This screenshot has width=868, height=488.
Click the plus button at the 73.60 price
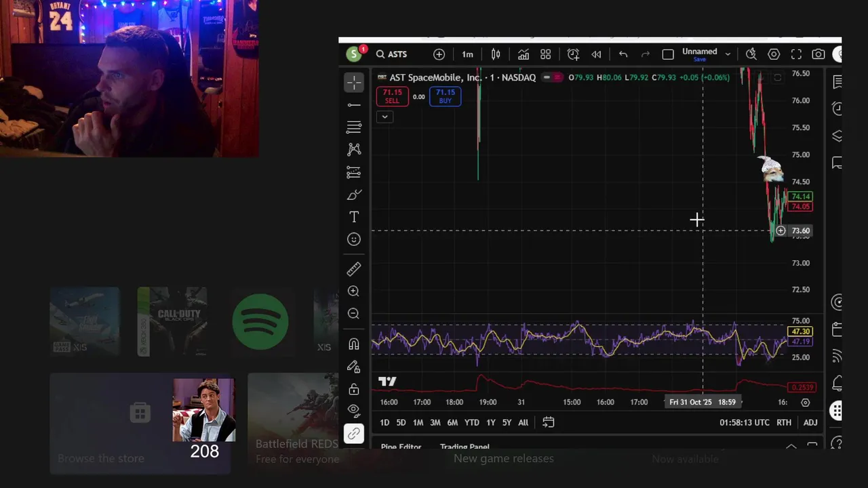(x=781, y=230)
